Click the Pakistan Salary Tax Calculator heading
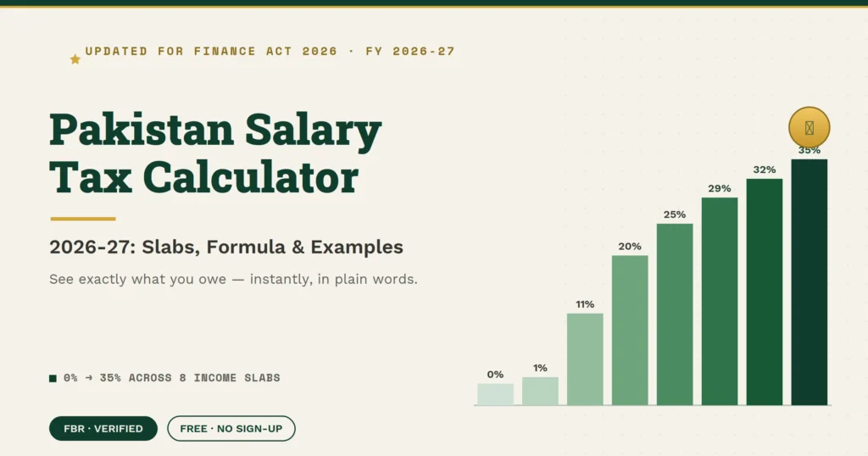 [x=215, y=153]
